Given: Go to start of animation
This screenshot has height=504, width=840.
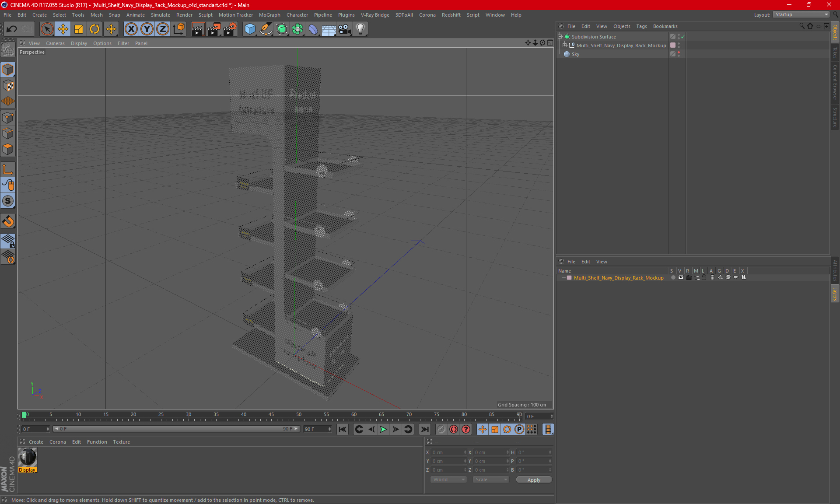Looking at the screenshot, I should [x=343, y=429].
